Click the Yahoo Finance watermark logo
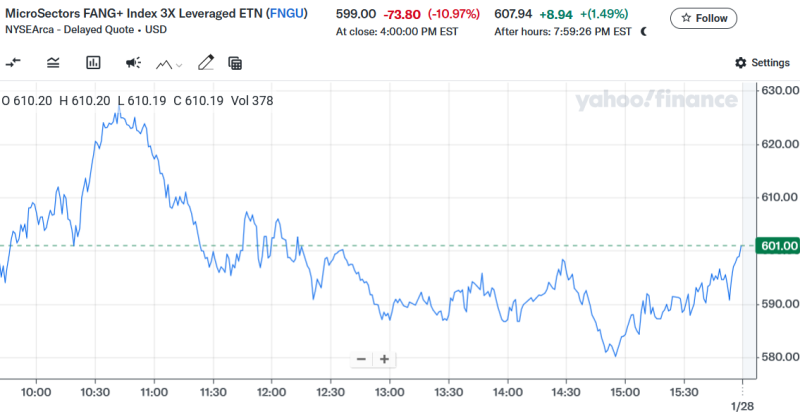The image size is (800, 414). (655, 99)
